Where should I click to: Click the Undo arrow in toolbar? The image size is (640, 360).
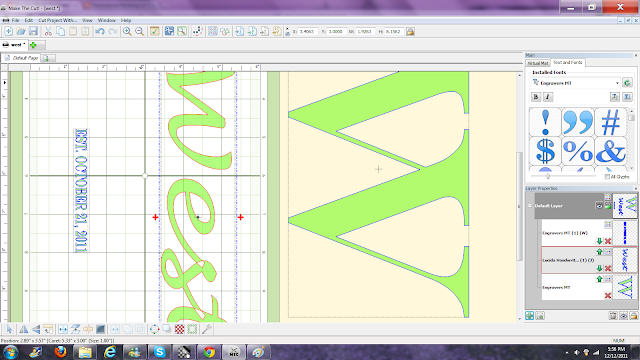pyautogui.click(x=100, y=31)
